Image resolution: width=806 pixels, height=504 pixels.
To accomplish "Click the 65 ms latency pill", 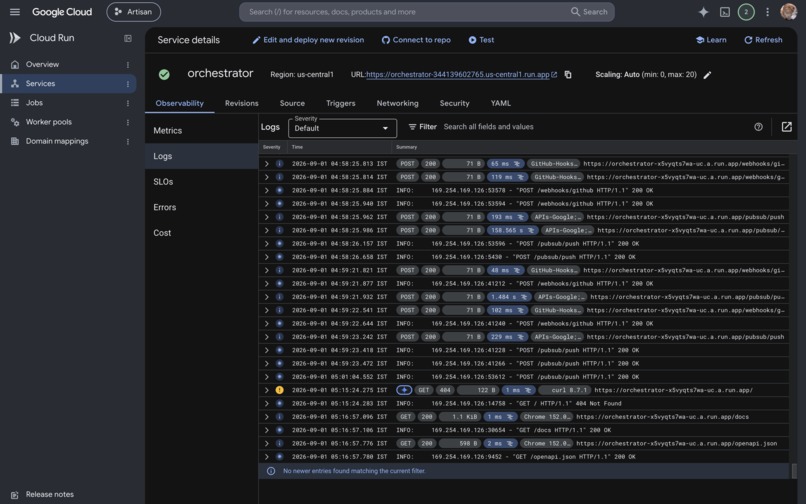I will [505, 164].
